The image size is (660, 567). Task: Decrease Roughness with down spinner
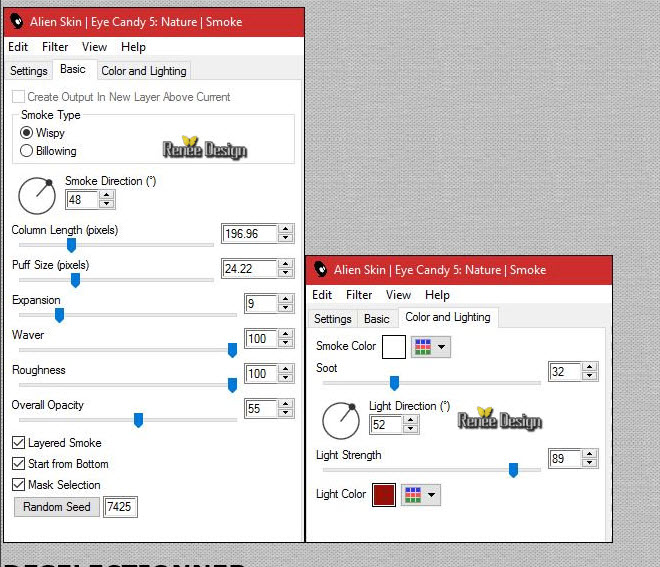point(285,378)
